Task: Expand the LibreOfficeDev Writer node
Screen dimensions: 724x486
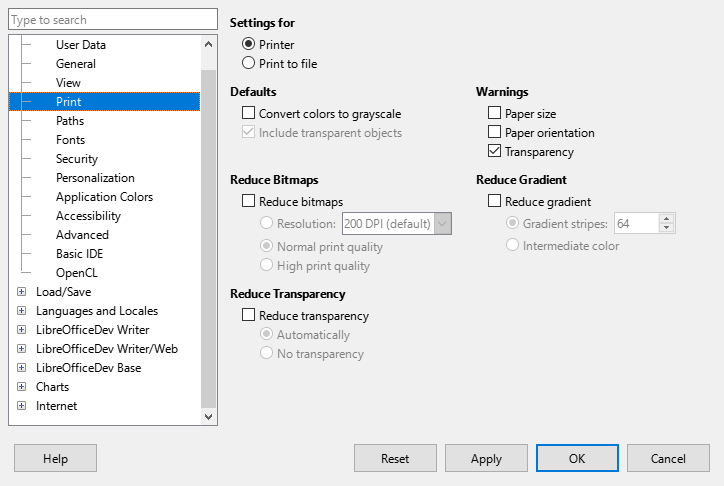Action: pyautogui.click(x=21, y=330)
